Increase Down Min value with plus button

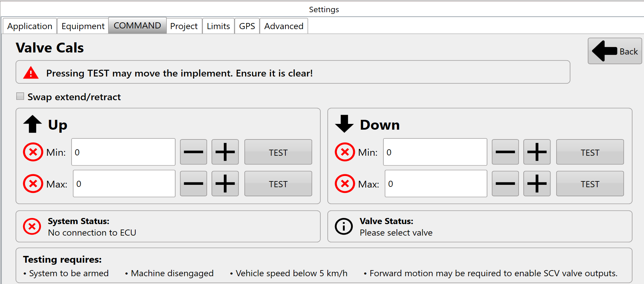pos(537,152)
